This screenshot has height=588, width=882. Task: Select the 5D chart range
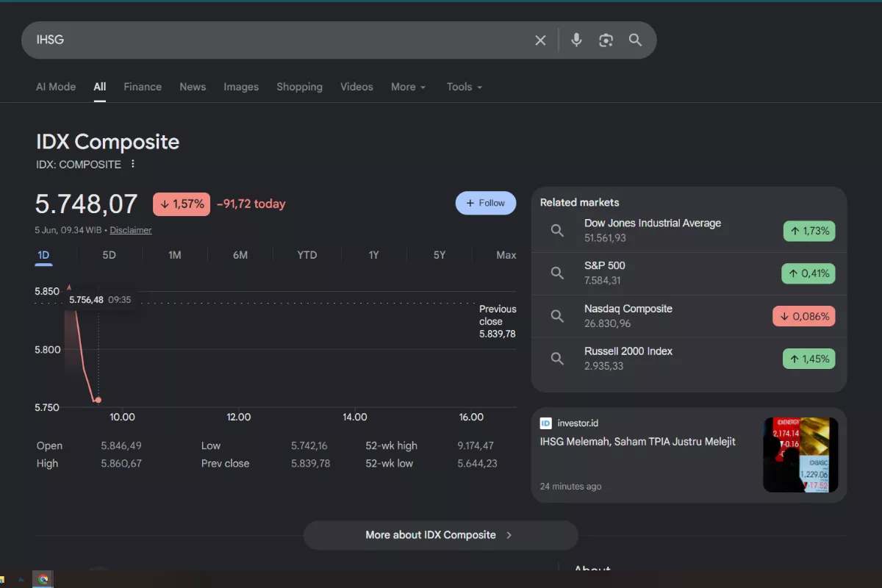point(109,255)
